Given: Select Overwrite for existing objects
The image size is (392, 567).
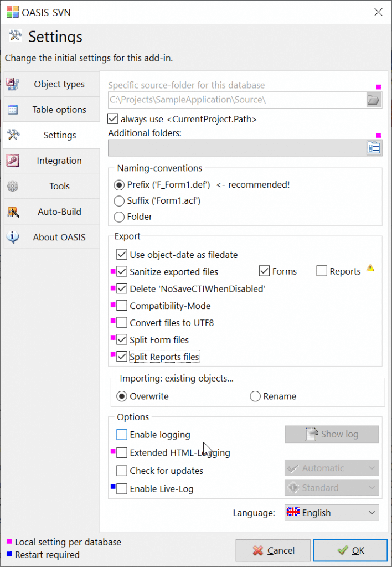Looking at the screenshot, I should tap(121, 396).
